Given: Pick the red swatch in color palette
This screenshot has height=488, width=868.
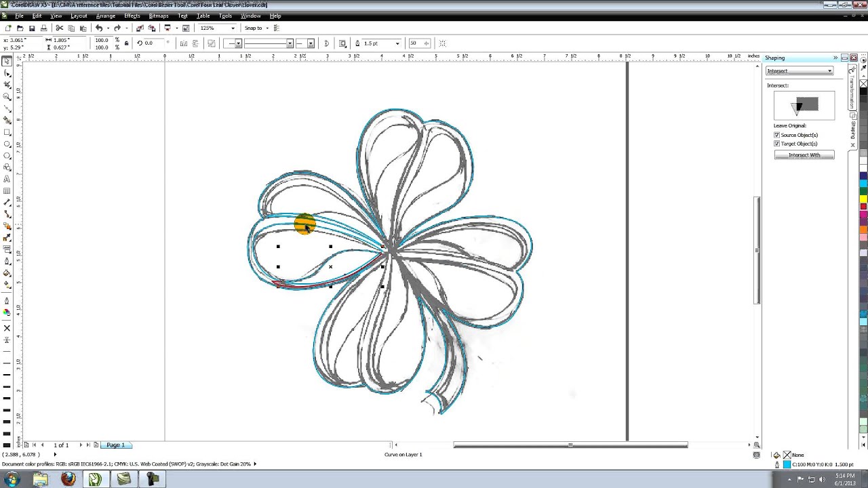Looking at the screenshot, I should click(x=863, y=206).
